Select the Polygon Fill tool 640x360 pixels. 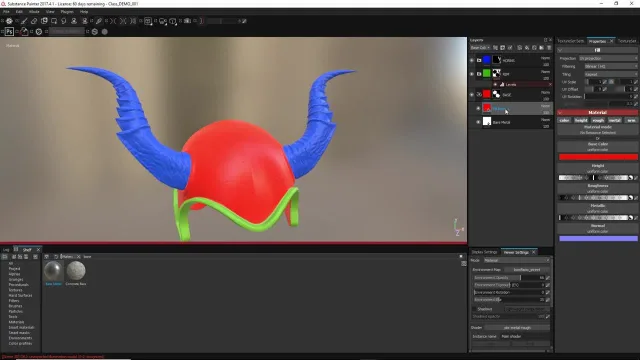pos(54,21)
